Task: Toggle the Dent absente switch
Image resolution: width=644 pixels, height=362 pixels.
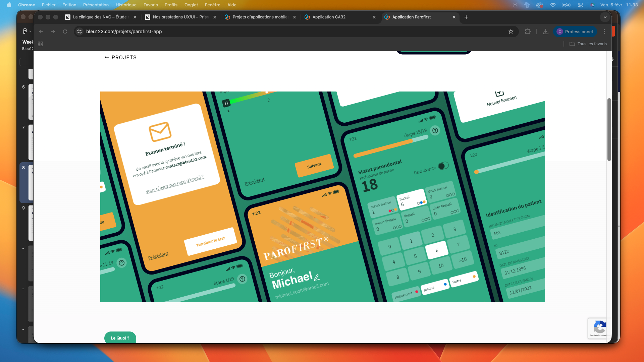Action: [443, 166]
